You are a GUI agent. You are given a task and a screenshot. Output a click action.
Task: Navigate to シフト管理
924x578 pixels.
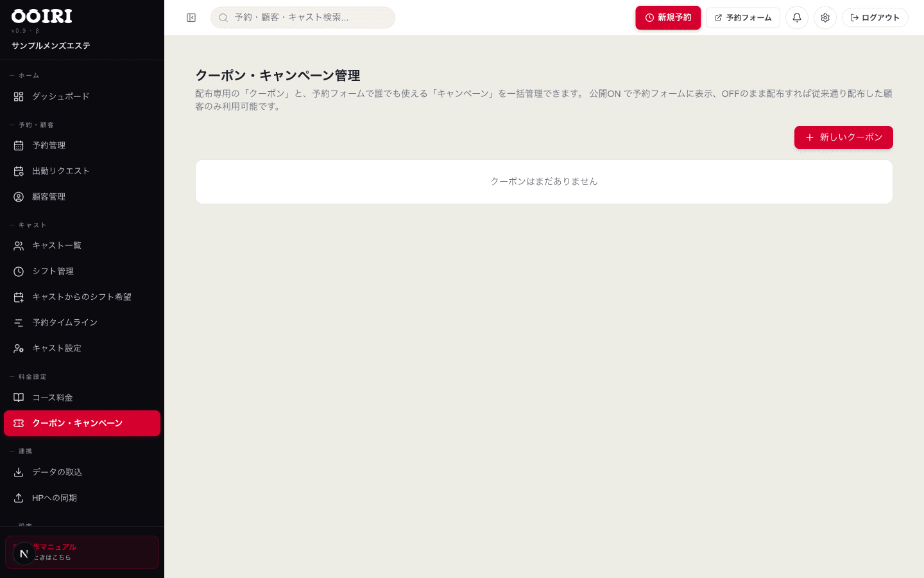click(x=82, y=272)
